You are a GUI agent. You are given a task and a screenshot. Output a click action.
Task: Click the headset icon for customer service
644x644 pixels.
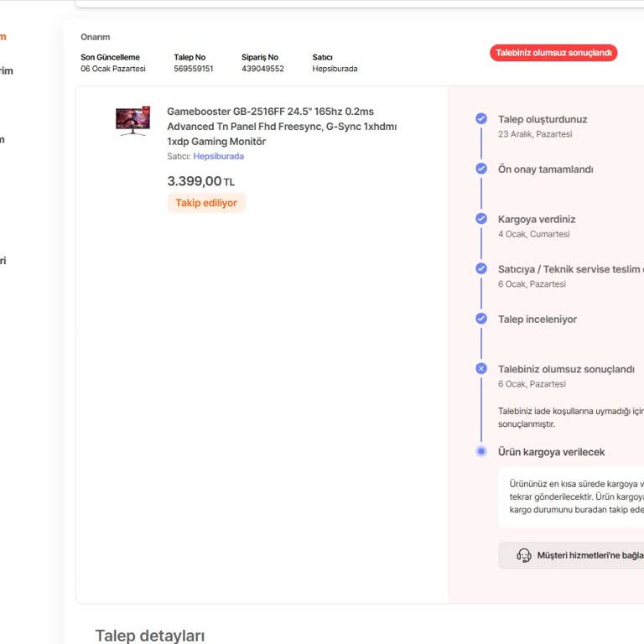pos(524,555)
